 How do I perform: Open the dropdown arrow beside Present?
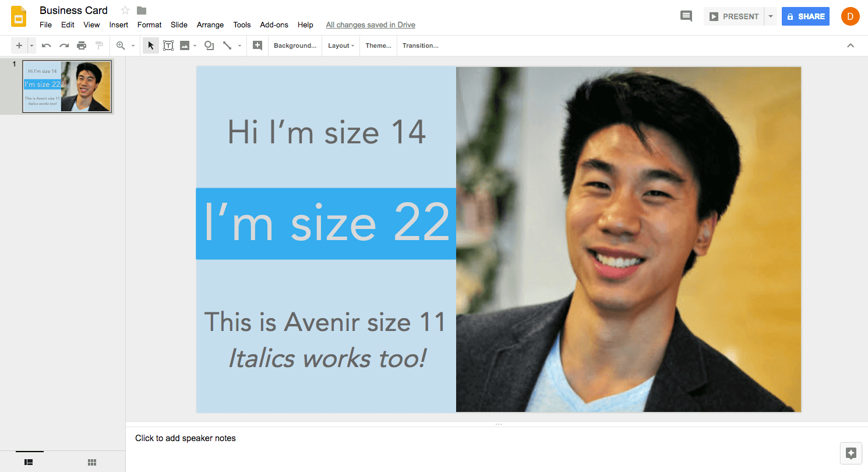click(x=771, y=16)
